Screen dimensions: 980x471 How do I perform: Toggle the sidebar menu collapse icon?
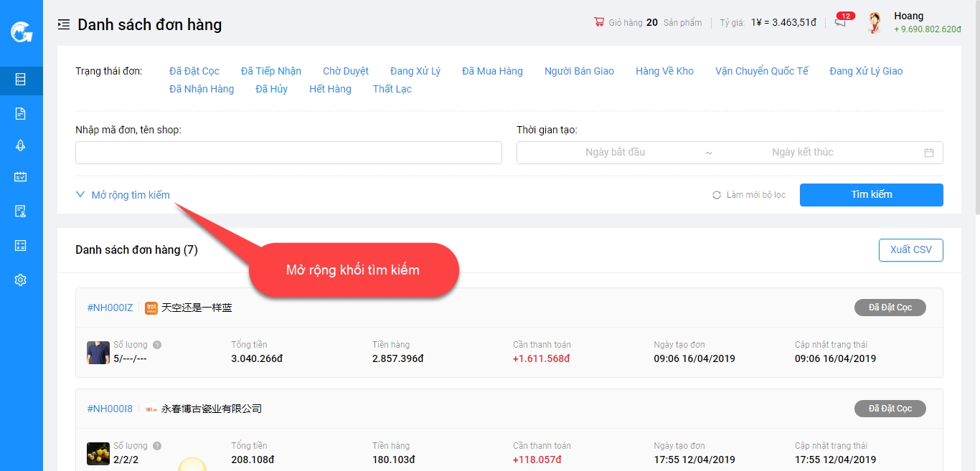[x=64, y=25]
